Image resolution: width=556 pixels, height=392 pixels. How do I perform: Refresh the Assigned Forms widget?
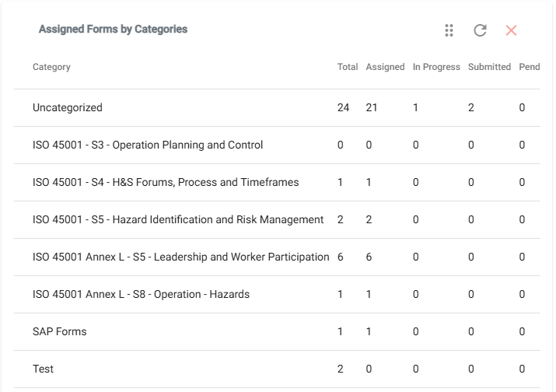(x=480, y=30)
